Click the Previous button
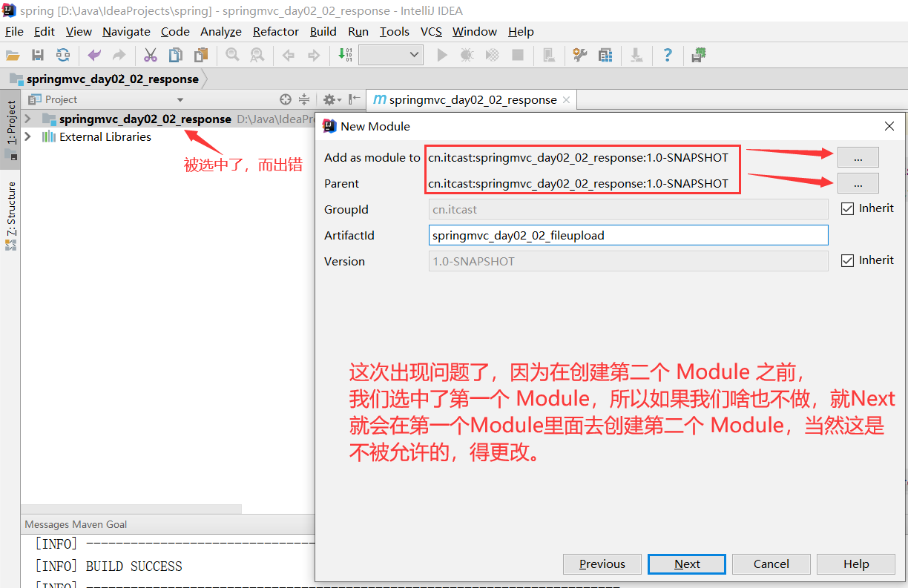 point(602,564)
